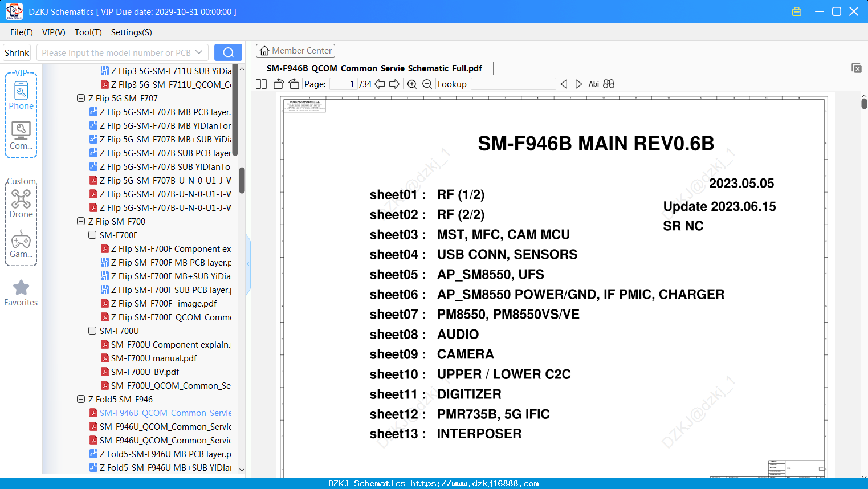Image resolution: width=868 pixels, height=489 pixels.
Task: Collapse the SM-F700F node
Action: coord(92,235)
